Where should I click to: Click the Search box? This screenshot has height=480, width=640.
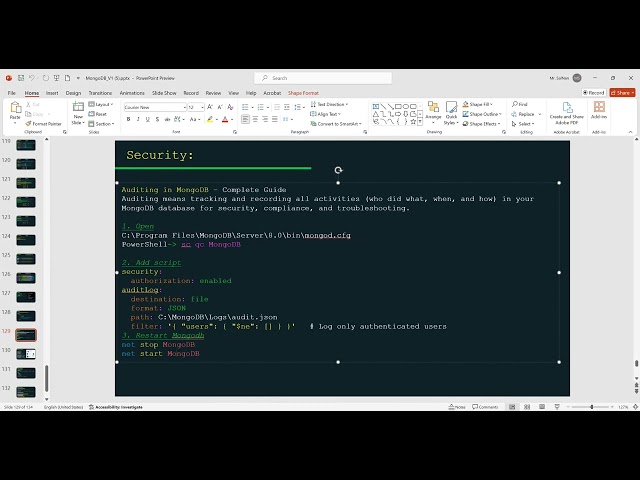pyautogui.click(x=323, y=78)
